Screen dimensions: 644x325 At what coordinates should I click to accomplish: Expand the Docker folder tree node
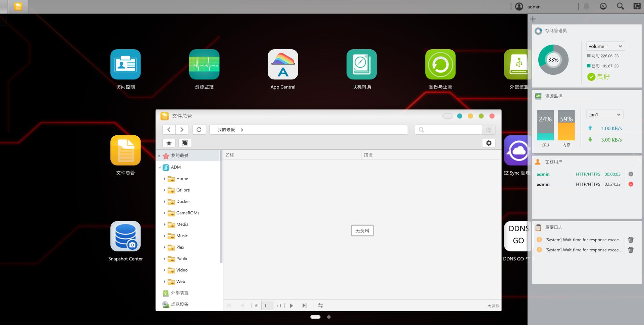click(x=164, y=201)
